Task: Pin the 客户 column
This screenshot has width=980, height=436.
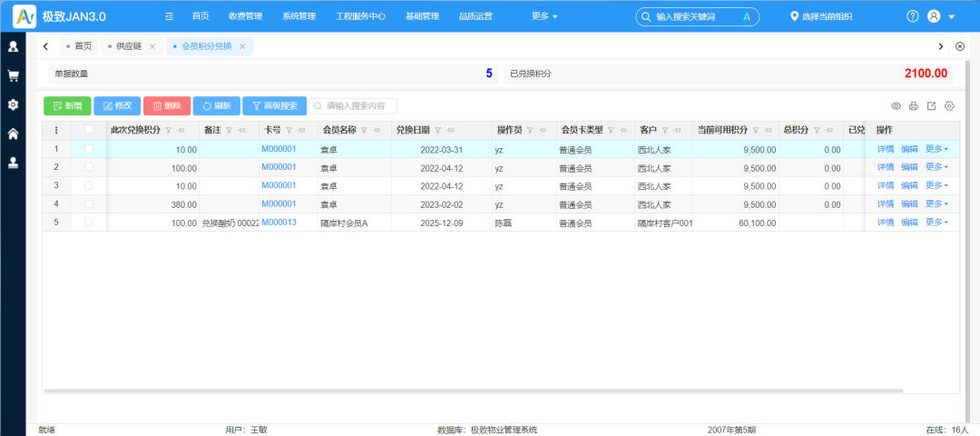Action: [x=677, y=130]
